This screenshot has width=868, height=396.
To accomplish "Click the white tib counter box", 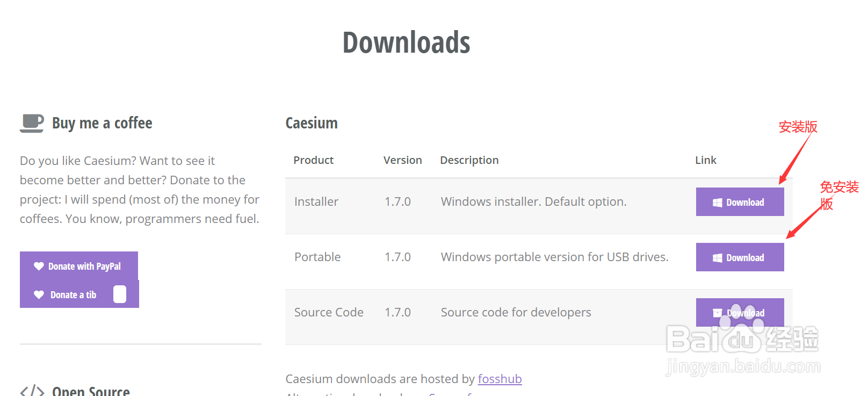I will pos(120,294).
